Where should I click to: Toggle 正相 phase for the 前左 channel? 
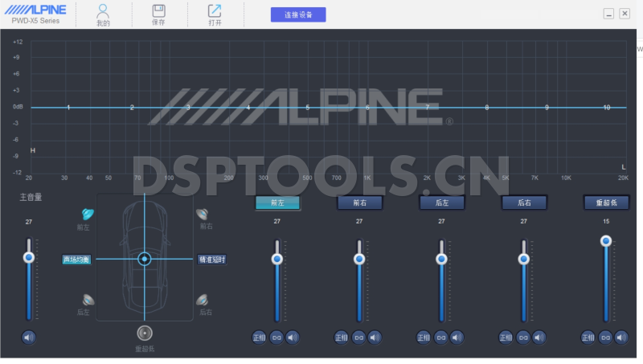(259, 337)
